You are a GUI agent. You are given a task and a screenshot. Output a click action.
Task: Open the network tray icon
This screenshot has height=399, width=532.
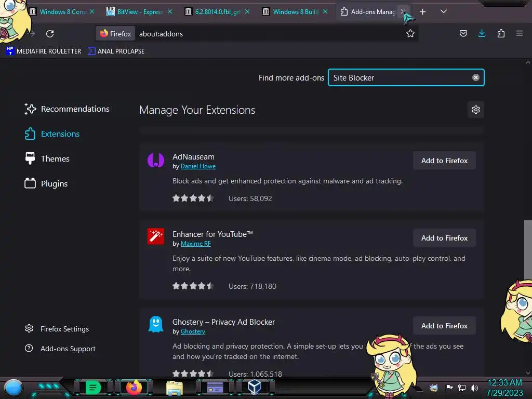click(462, 388)
